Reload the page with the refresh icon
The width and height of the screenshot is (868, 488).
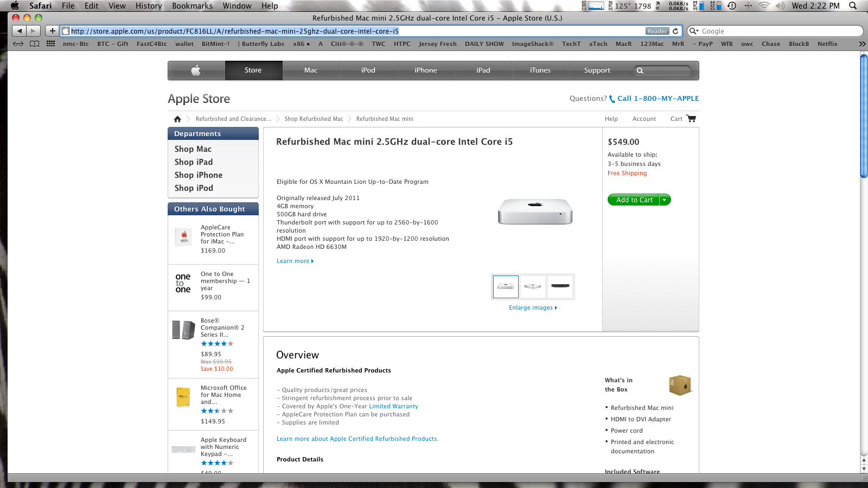click(675, 31)
